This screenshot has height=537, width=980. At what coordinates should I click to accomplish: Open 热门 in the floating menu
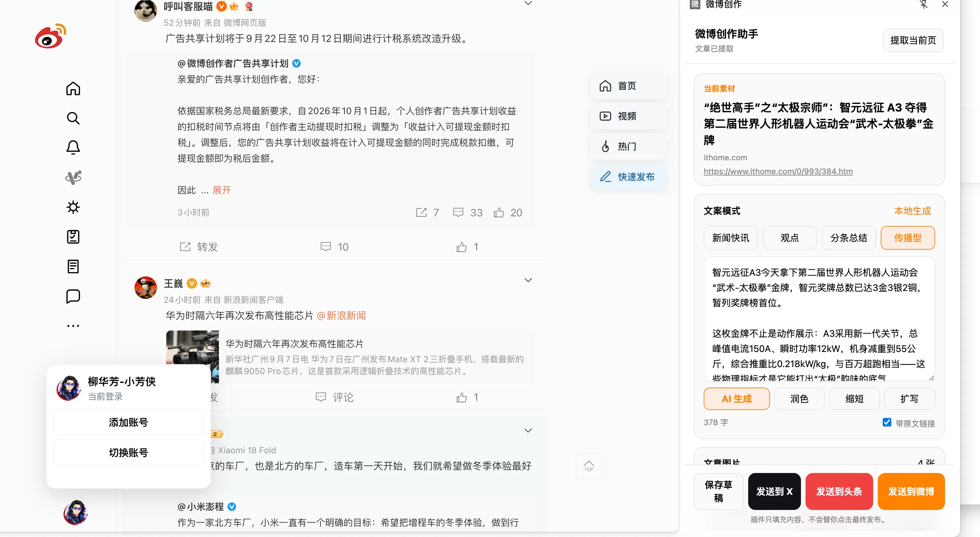click(x=628, y=146)
